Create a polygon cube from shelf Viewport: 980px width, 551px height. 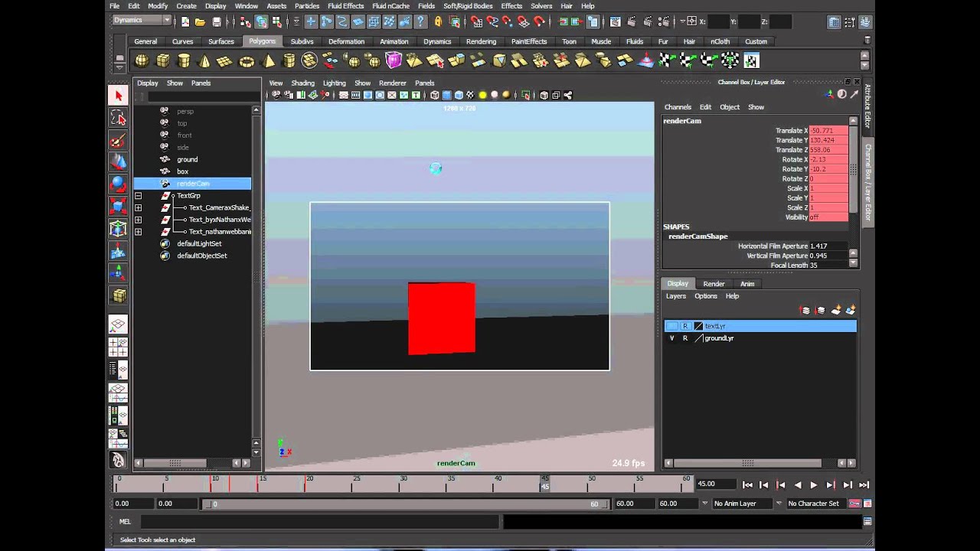click(163, 60)
